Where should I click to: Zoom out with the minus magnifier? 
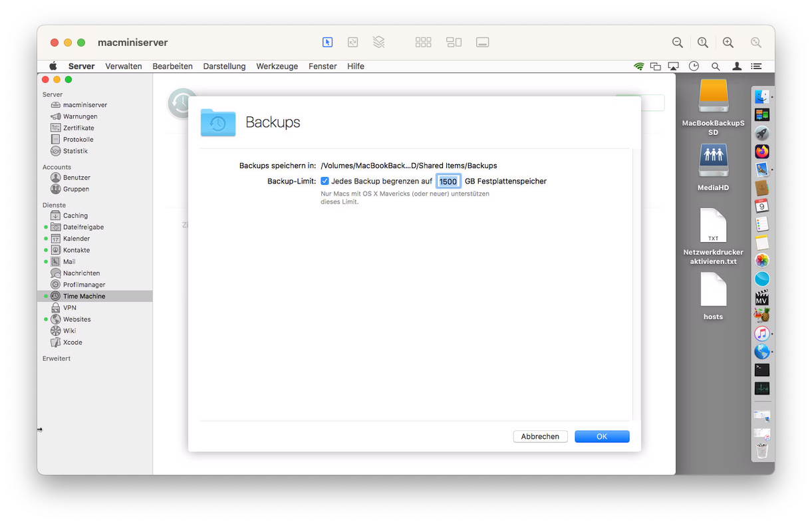678,43
